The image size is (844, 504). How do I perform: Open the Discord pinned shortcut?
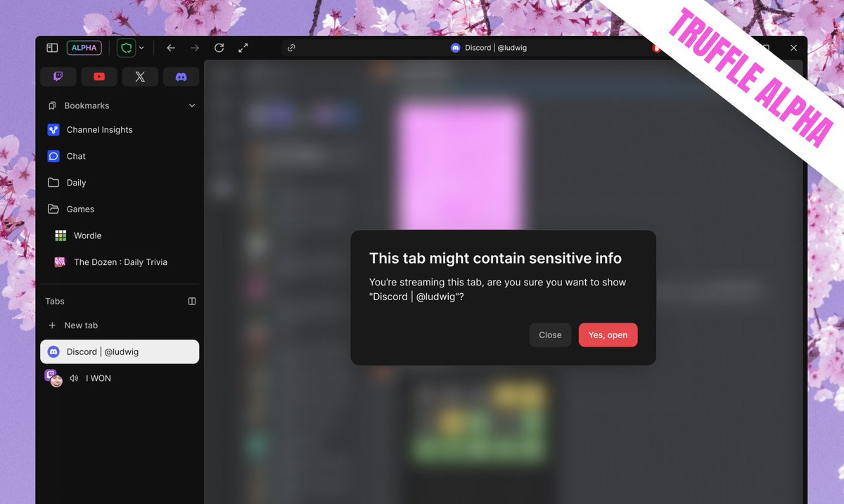pyautogui.click(x=181, y=77)
